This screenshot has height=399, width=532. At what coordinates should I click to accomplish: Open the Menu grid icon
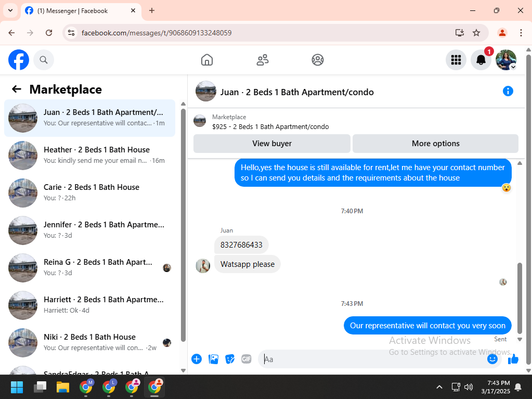pos(456,60)
